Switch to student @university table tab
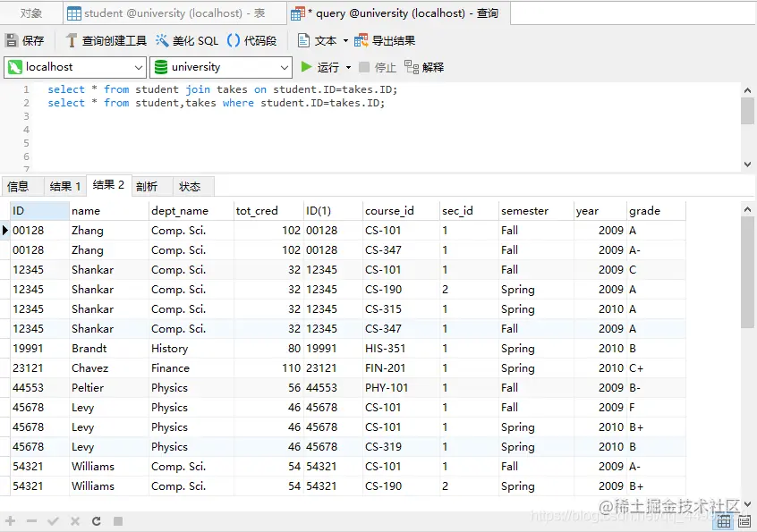The image size is (757, 532). pos(174,13)
